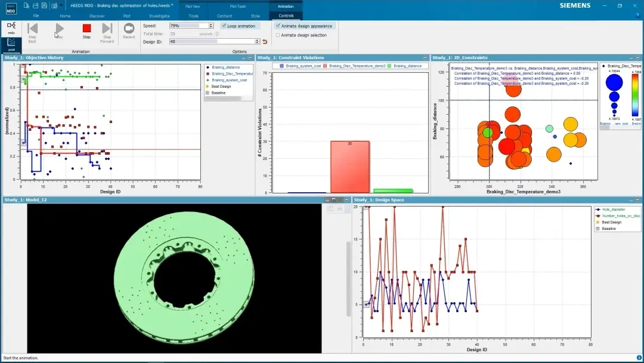Expand the quick access toolbar dropdown arrow
Screen dimensions: 644x363
click(x=61, y=6)
